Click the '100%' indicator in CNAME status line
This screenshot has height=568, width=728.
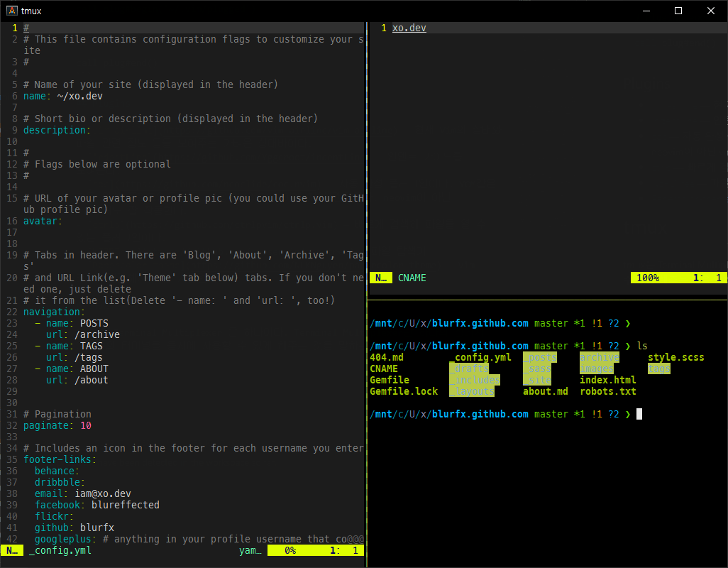click(x=648, y=278)
